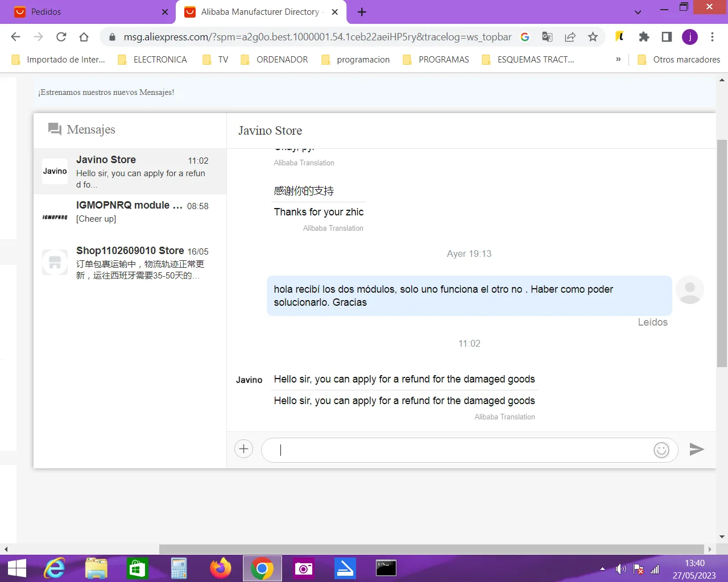This screenshot has height=582, width=728.
Task: Open the IGMOPNRQ module conversation
Action: 130,217
